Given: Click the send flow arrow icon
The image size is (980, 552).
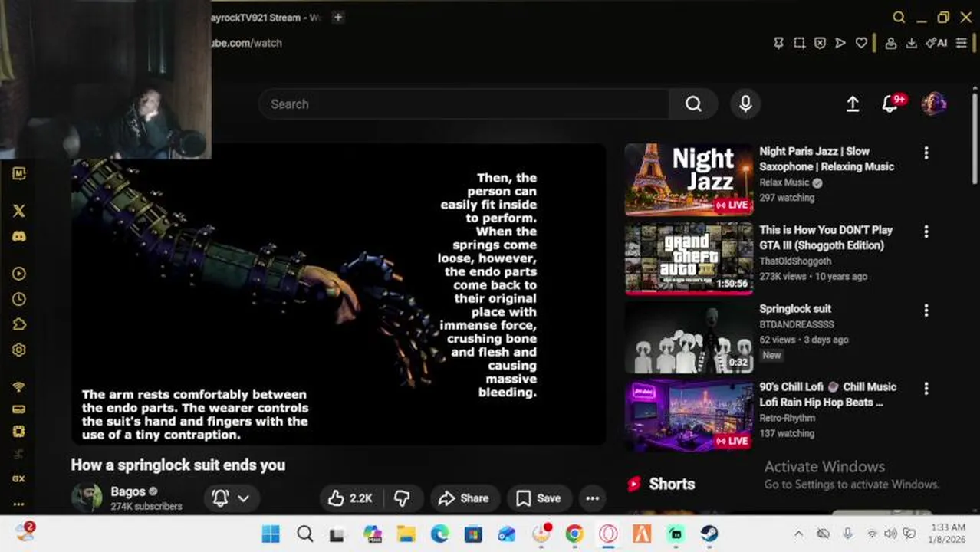Looking at the screenshot, I should tap(840, 43).
